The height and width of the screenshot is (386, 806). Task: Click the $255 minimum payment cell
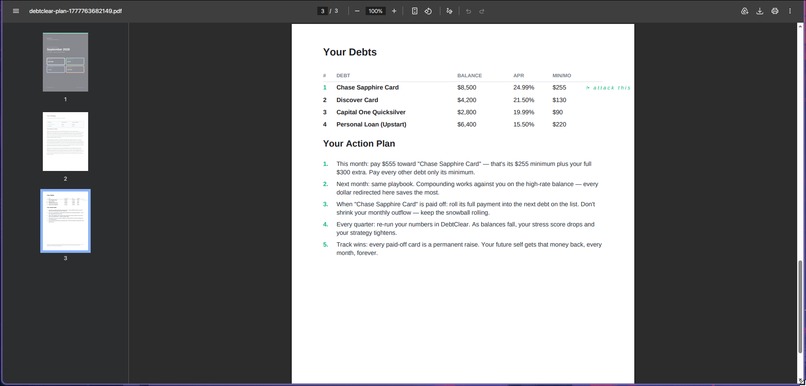pyautogui.click(x=559, y=87)
